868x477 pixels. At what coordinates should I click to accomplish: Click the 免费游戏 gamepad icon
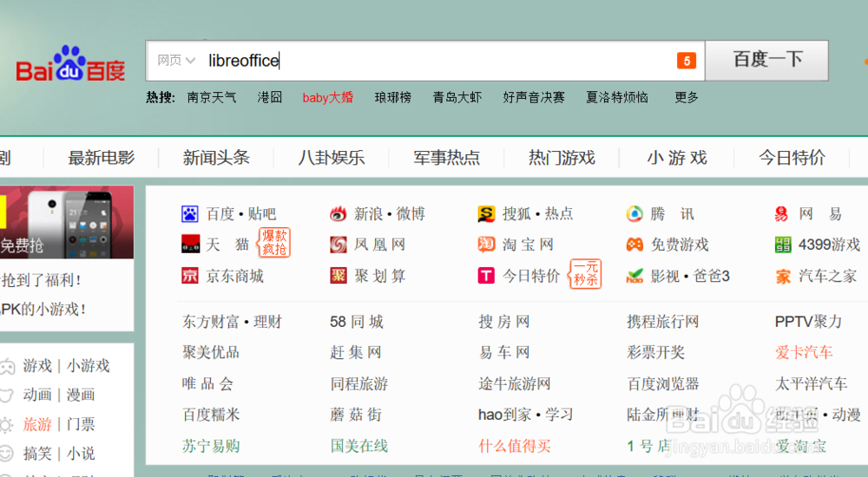coord(635,244)
